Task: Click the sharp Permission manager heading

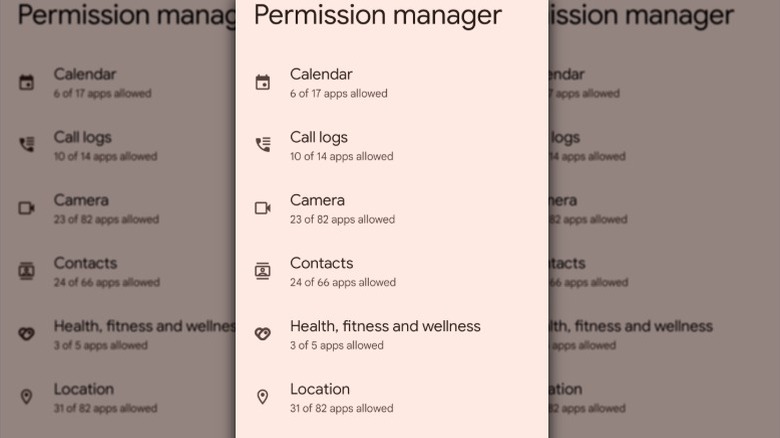Action: click(x=378, y=15)
